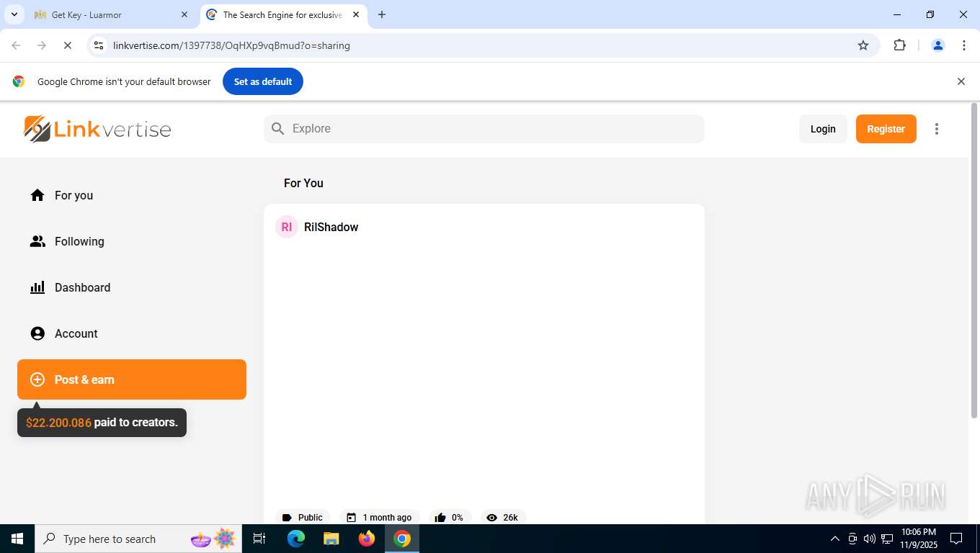980x553 pixels.
Task: Click Set as default button
Action: (263, 81)
